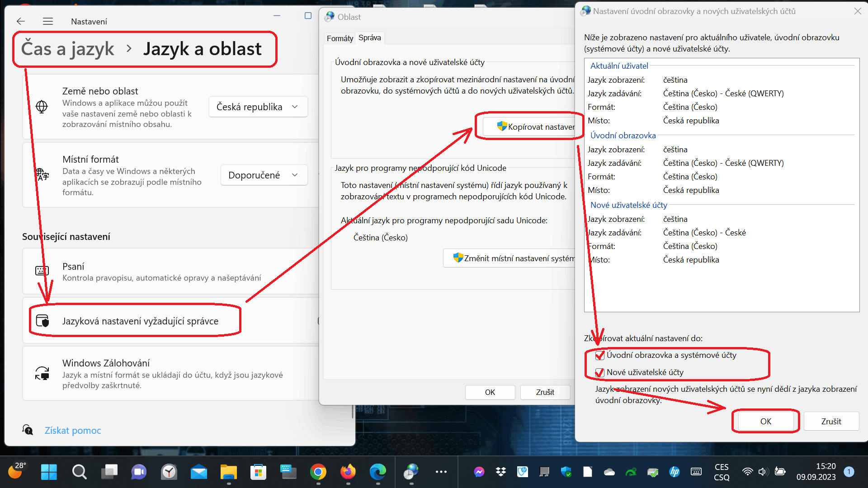Viewport: 868px width, 488px height.
Task: Click the Firefox taskbar icon
Action: pyautogui.click(x=348, y=472)
